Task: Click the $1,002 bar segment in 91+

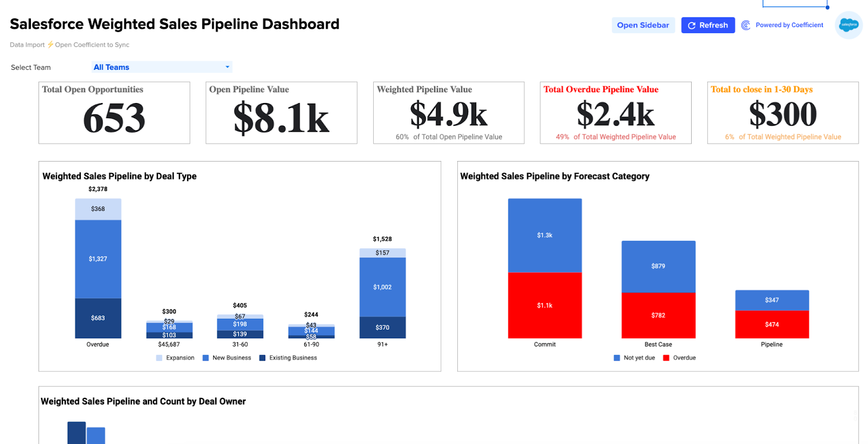Action: (x=382, y=287)
